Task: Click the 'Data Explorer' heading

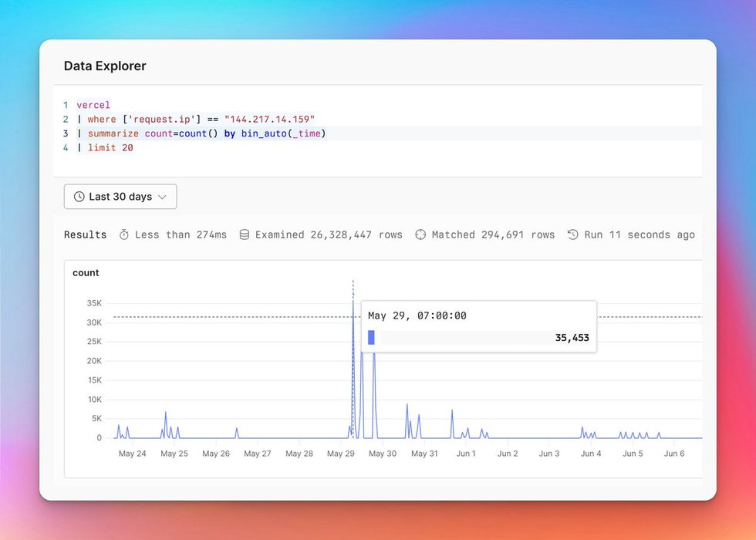Action: coord(105,66)
